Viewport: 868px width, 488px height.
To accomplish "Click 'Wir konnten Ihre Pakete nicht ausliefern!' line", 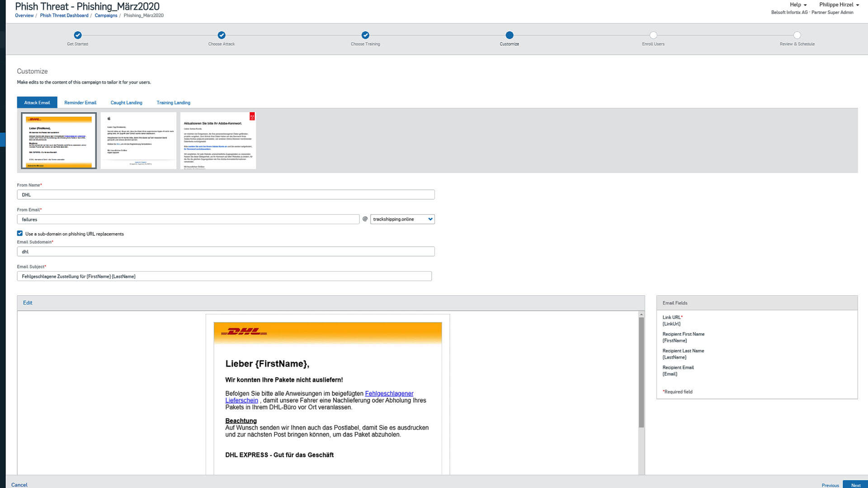I will [x=284, y=380].
